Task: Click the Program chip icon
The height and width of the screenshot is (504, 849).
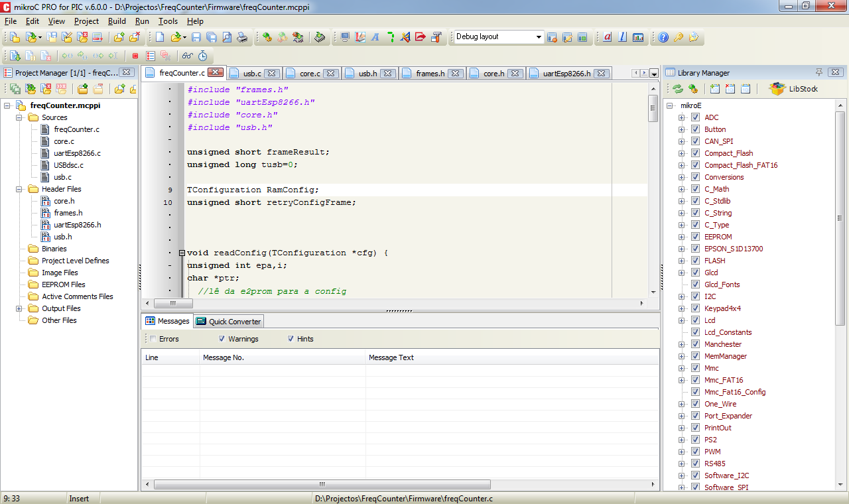Action: pyautogui.click(x=320, y=37)
